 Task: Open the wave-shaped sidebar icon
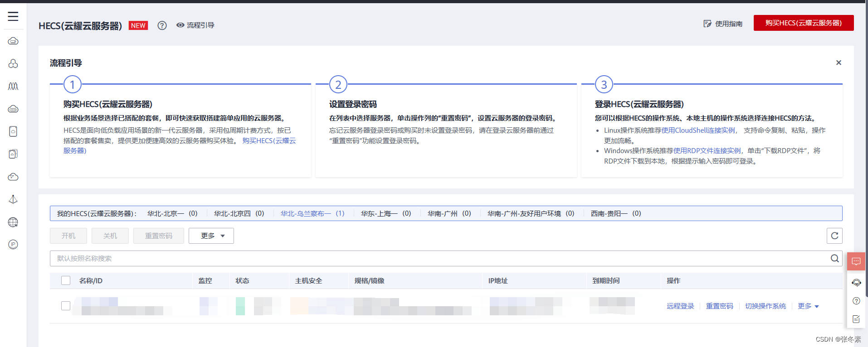13,86
